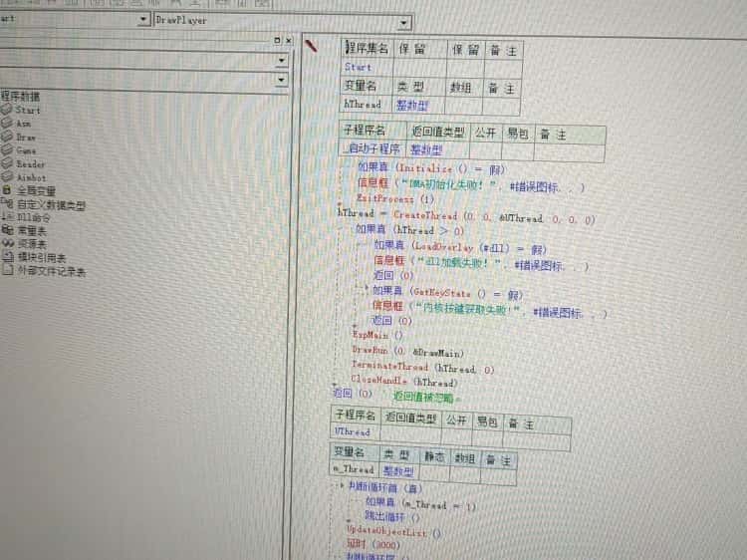
Task: Open the Game module in program tree
Action: click(26, 150)
